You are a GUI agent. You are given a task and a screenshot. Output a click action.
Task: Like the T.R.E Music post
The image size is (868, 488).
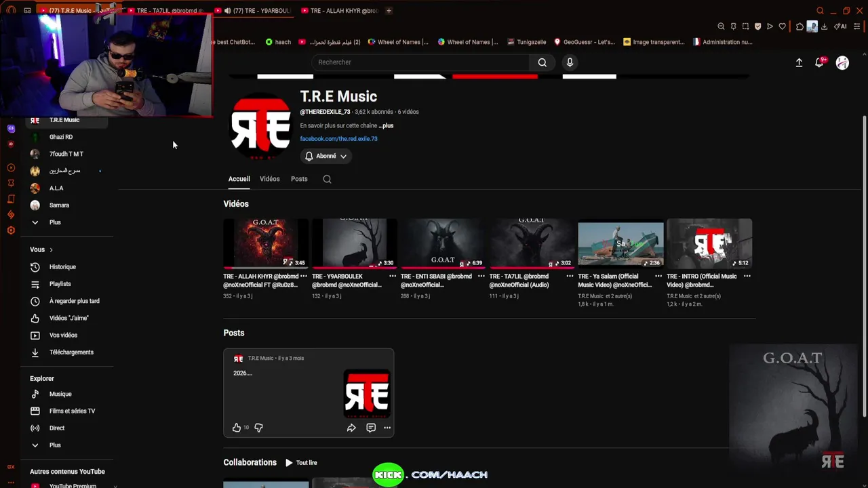point(237,428)
